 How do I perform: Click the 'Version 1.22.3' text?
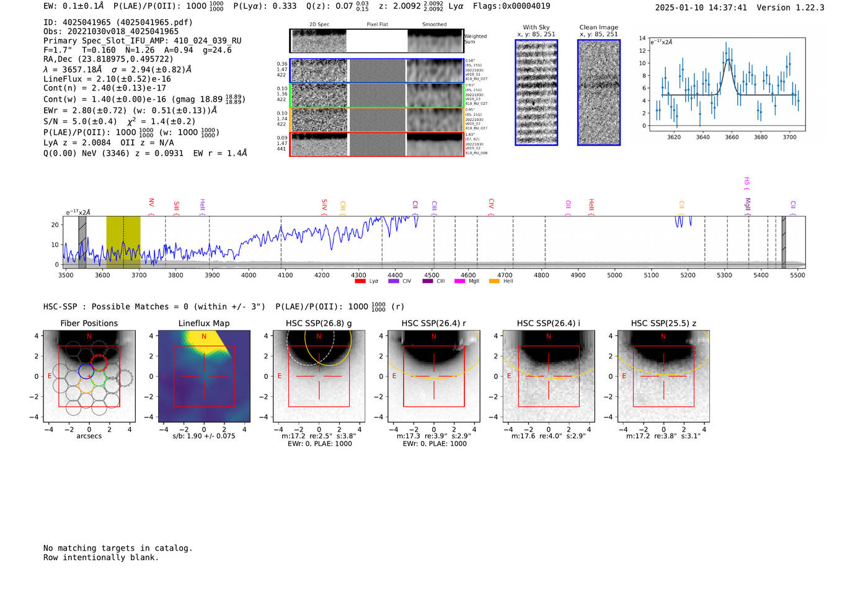coord(790,8)
